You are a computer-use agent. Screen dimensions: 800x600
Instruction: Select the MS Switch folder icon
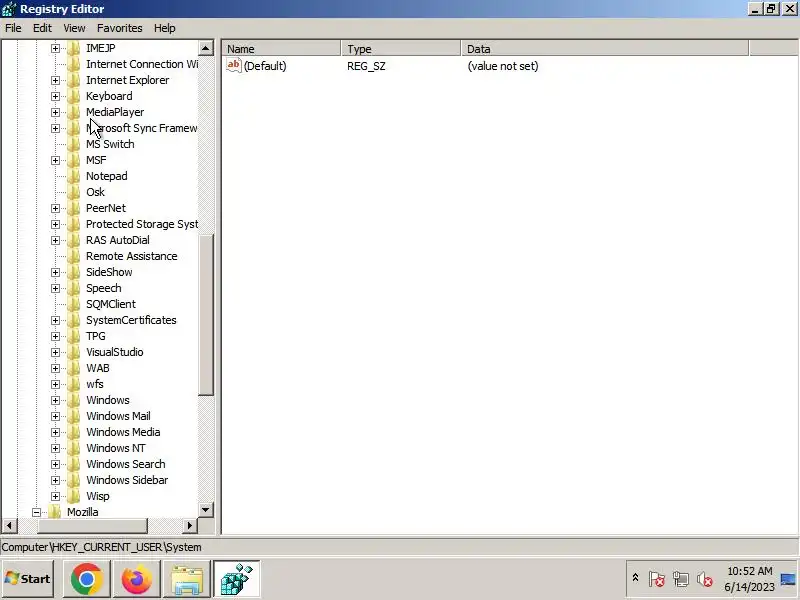pyautogui.click(x=74, y=144)
